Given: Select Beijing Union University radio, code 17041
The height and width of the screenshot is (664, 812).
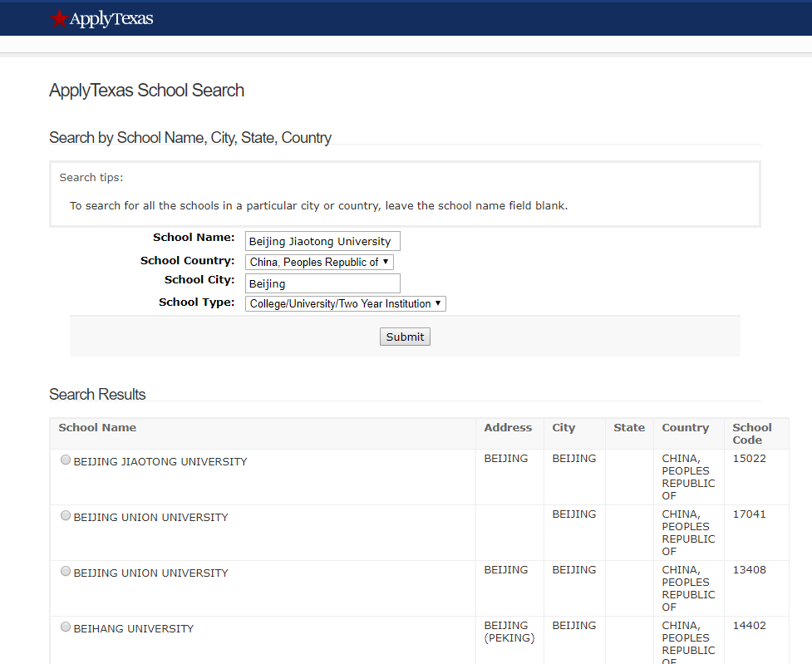Looking at the screenshot, I should pyautogui.click(x=66, y=515).
